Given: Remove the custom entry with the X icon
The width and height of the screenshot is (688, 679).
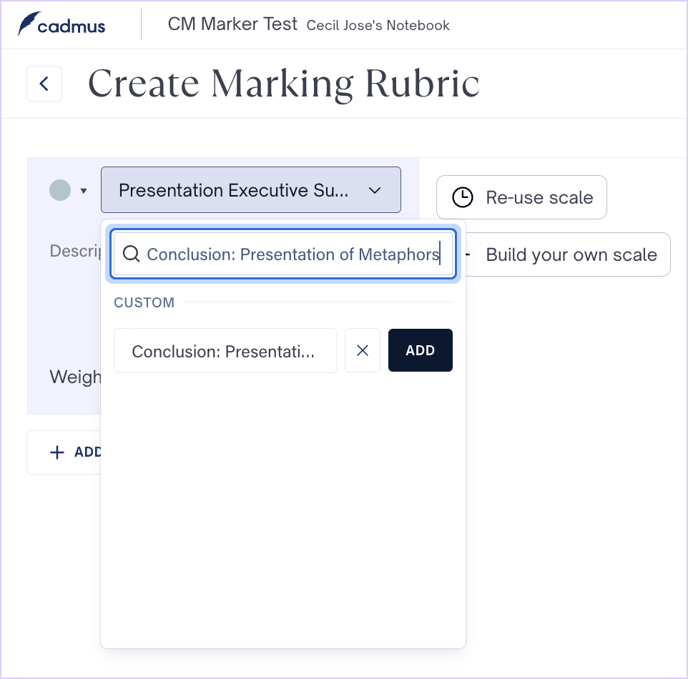Looking at the screenshot, I should [x=362, y=350].
